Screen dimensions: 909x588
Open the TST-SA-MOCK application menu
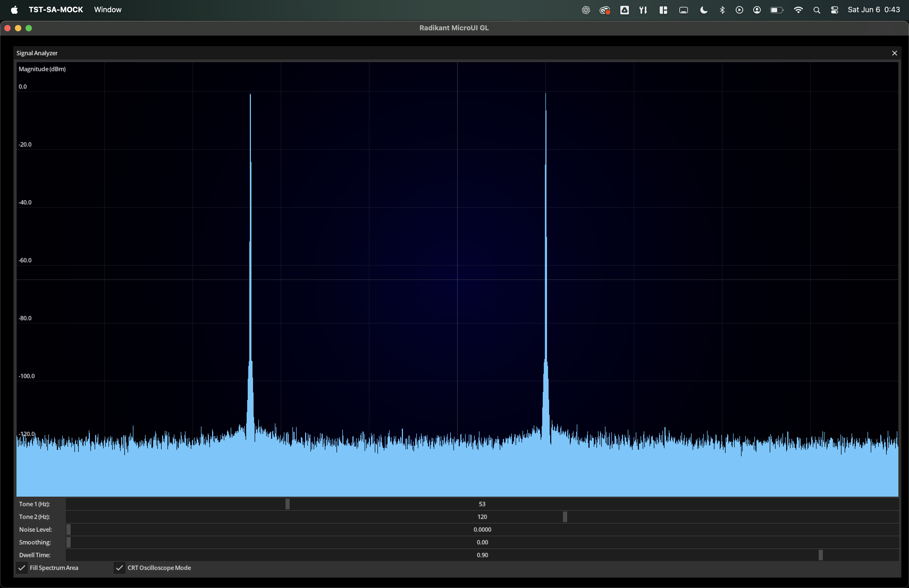(56, 10)
